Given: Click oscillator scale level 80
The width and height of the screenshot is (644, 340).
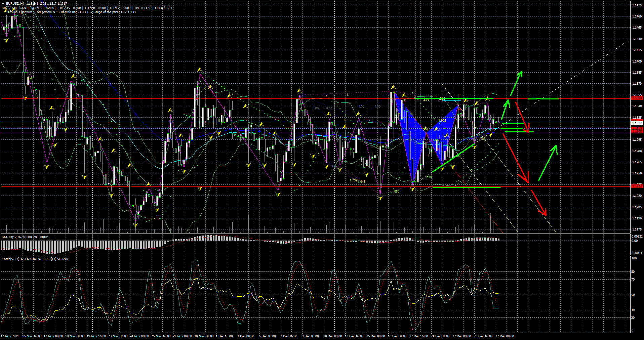Looking at the screenshot, I should (x=633, y=272).
